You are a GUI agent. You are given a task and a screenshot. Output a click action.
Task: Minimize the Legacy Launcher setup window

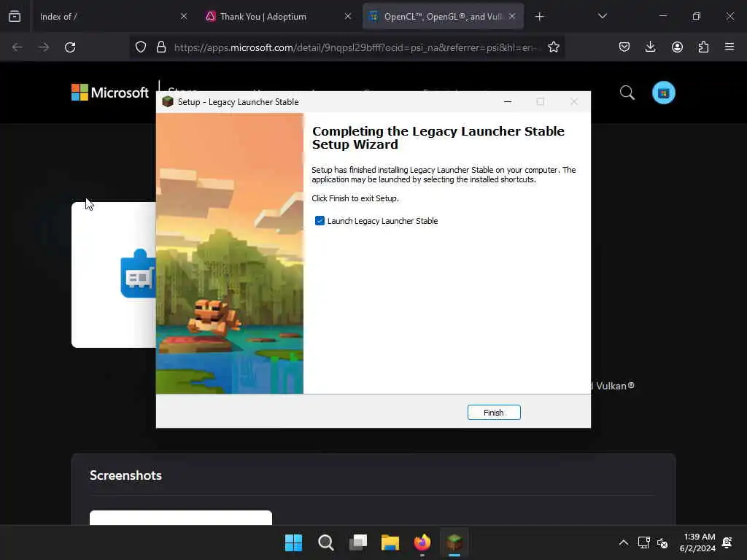pos(508,102)
